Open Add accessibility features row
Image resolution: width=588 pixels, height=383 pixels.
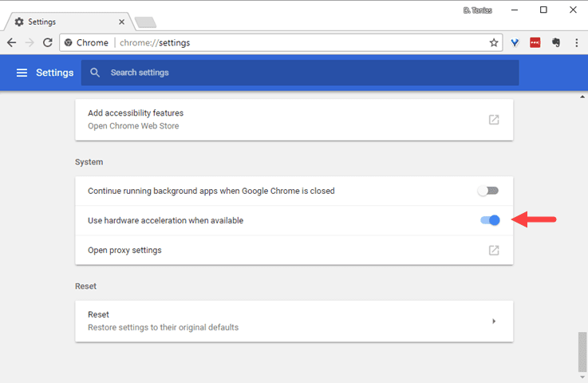coord(294,120)
